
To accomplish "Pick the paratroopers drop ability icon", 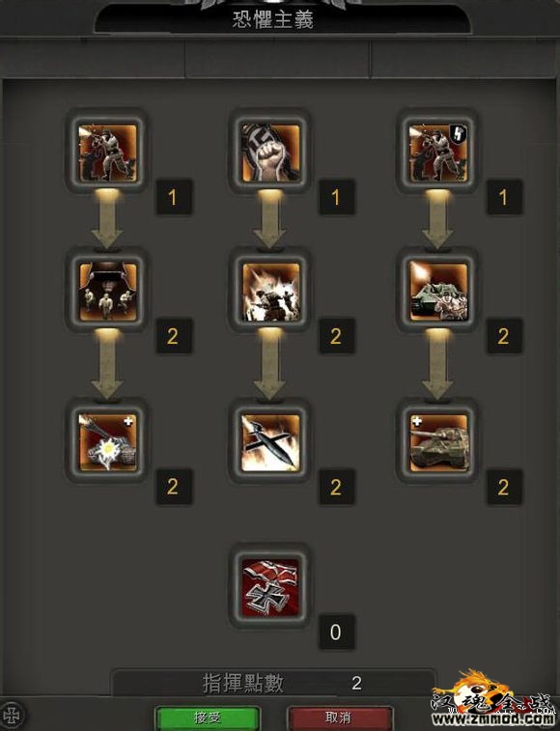I will click(107, 292).
